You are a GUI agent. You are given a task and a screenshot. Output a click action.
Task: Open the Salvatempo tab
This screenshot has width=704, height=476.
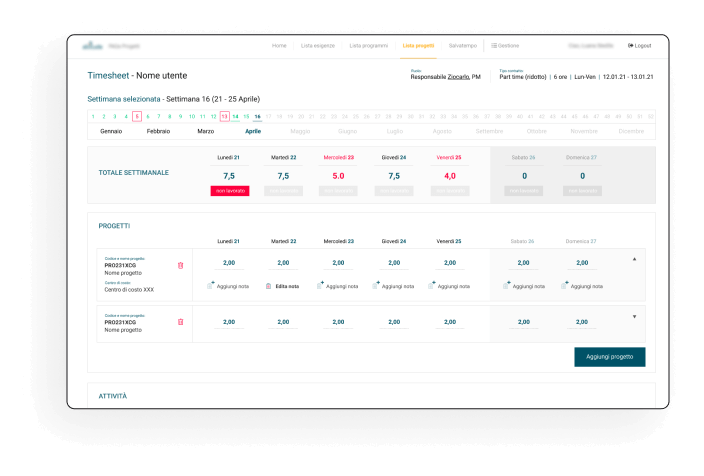tap(463, 46)
